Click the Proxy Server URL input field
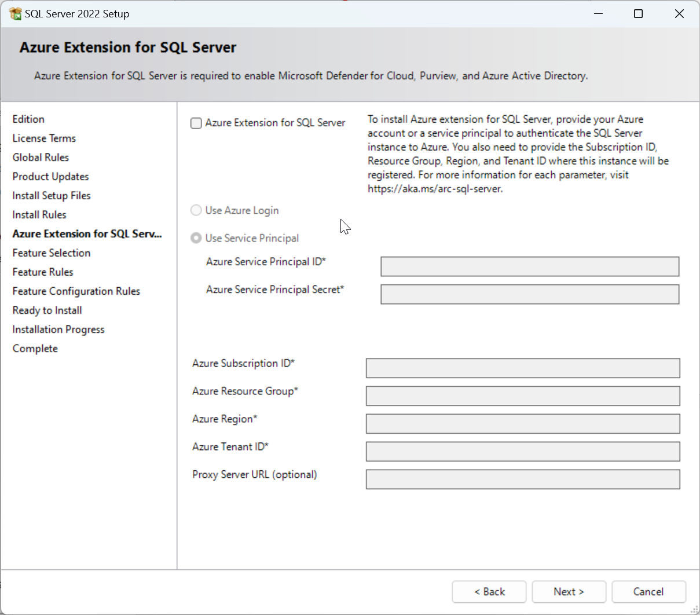 point(523,479)
